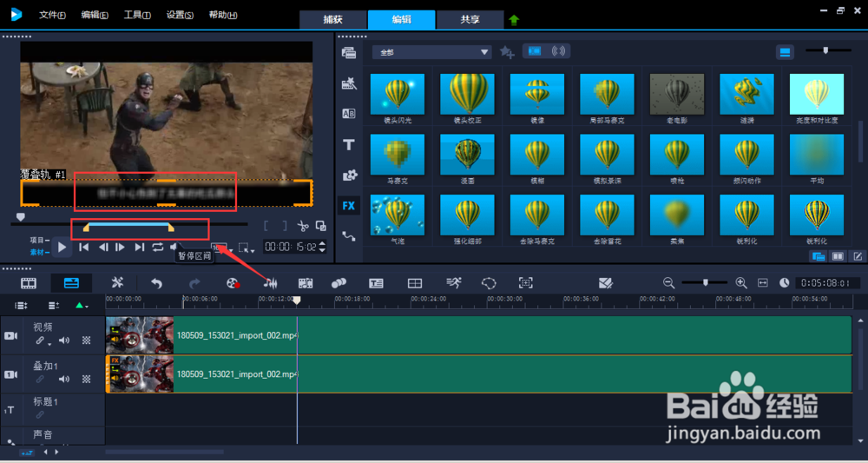
Task: Switch preview mode to 项目
Action: click(37, 241)
